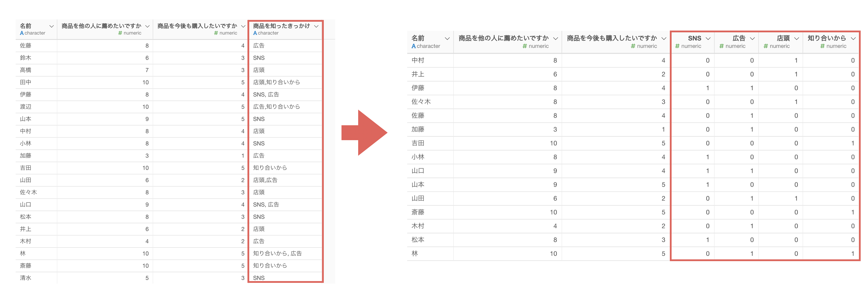This screenshot has width=868, height=298.
Task: Open SNS column dropdown chevron
Action: click(708, 38)
